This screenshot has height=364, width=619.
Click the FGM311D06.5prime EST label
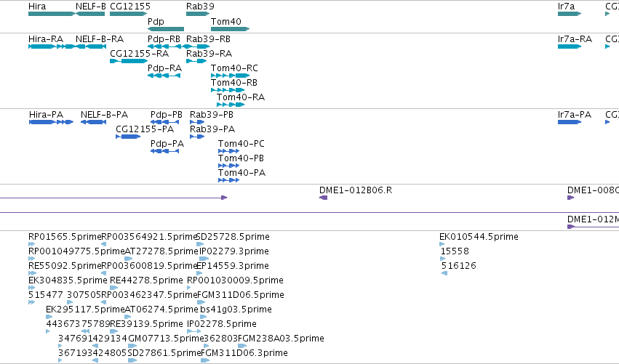pos(241,296)
